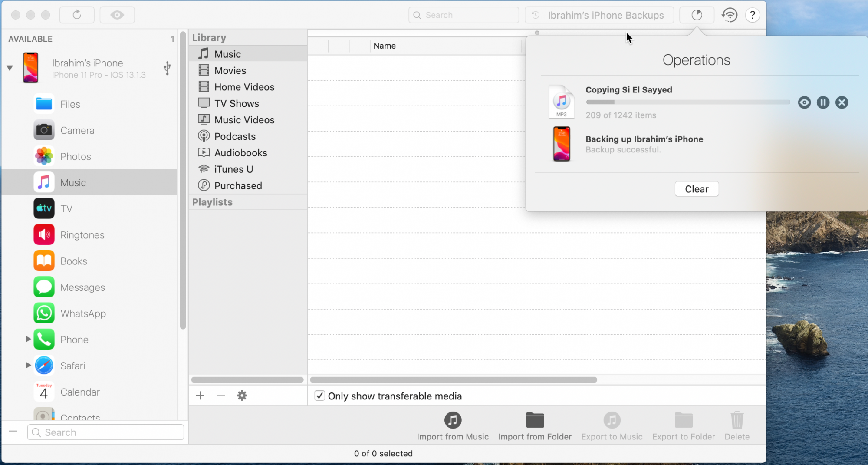This screenshot has width=868, height=465.
Task: Select Audiobooks in Library
Action: 248,153
